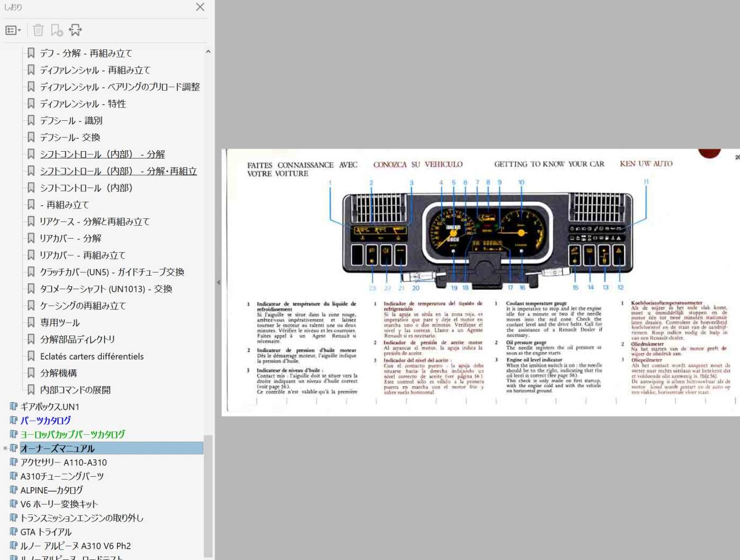This screenshot has height=560, width=740.
Task: Click the find current bookmark icon
Action: [75, 30]
